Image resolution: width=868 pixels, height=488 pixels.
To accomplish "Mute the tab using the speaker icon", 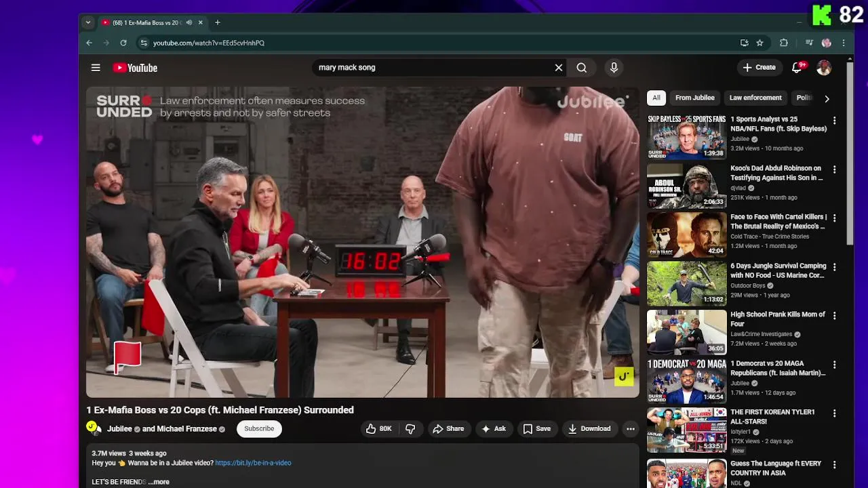I will [189, 22].
